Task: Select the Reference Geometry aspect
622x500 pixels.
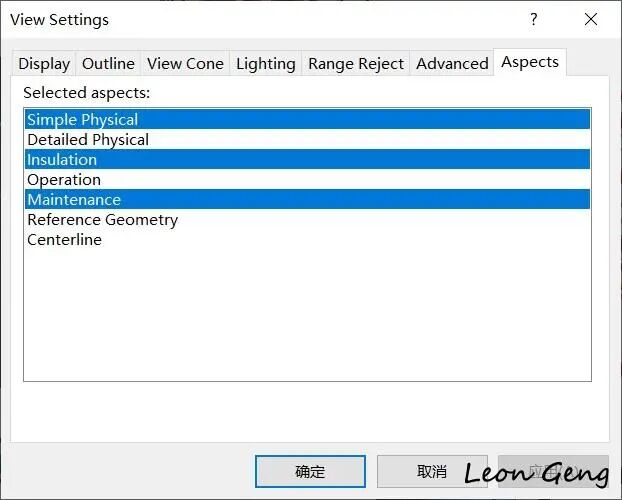Action: point(307,219)
